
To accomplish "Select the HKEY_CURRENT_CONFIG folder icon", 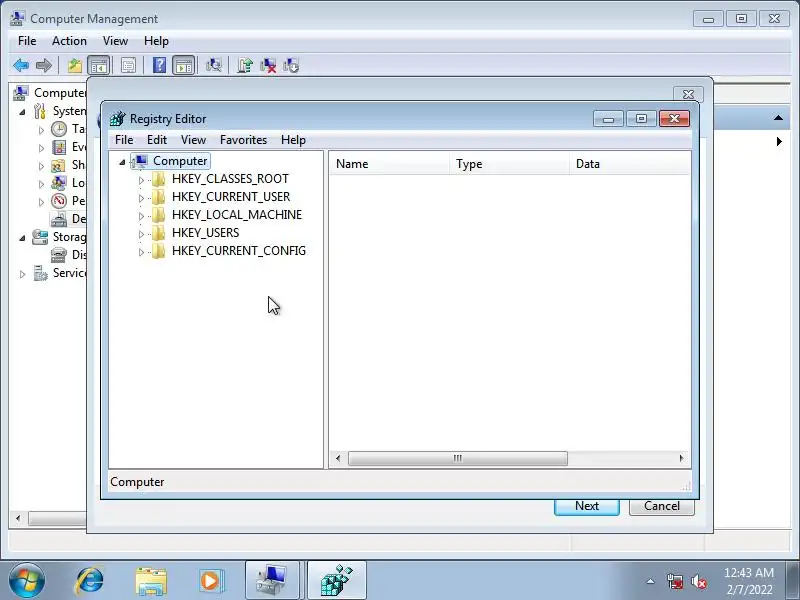I will [159, 251].
